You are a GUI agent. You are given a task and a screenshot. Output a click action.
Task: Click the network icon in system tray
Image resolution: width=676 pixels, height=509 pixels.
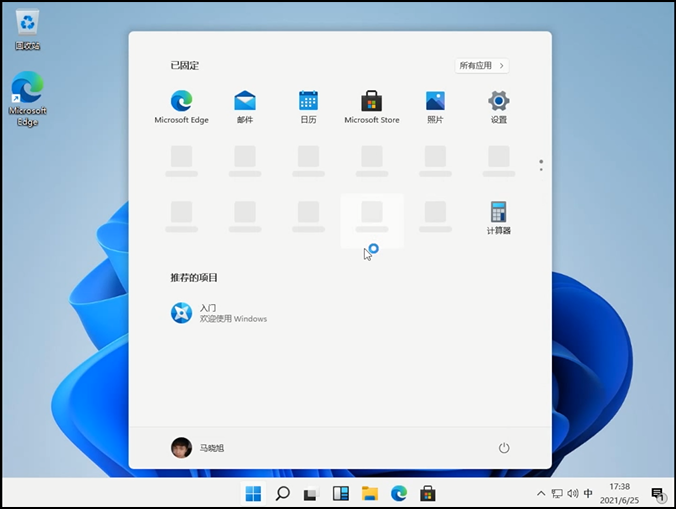point(557,493)
